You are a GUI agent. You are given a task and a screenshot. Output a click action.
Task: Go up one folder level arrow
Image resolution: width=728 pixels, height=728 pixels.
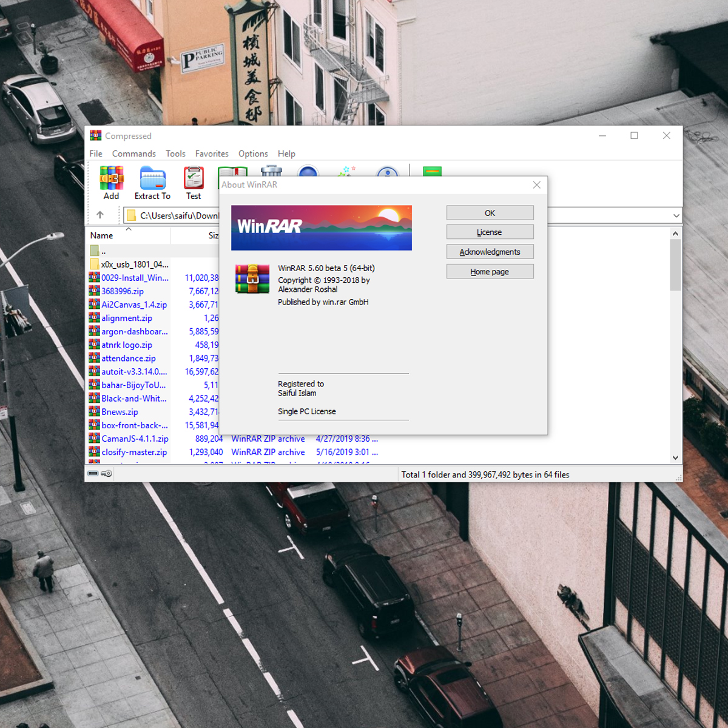pos(100,215)
